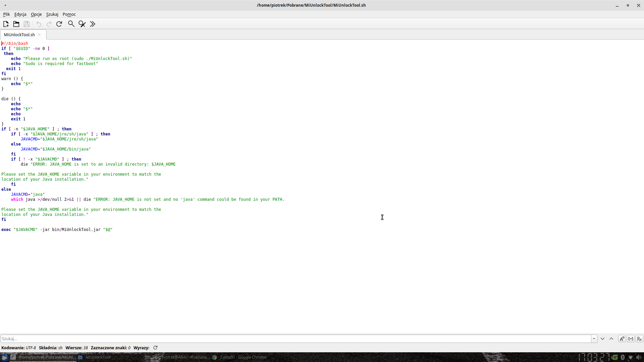Click the redo arrow icon
Screen dimensions: 644x362
tap(49, 24)
